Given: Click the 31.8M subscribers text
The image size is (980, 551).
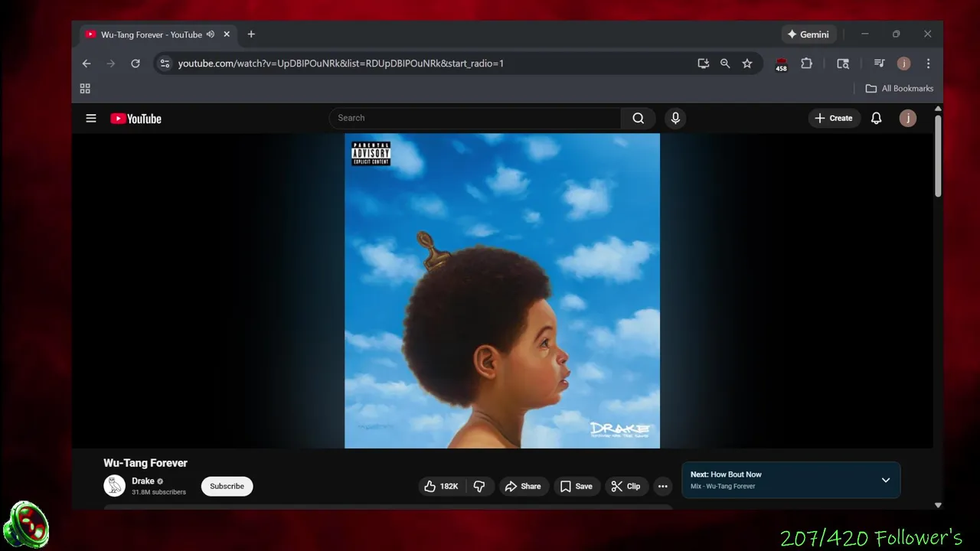Looking at the screenshot, I should [158, 492].
